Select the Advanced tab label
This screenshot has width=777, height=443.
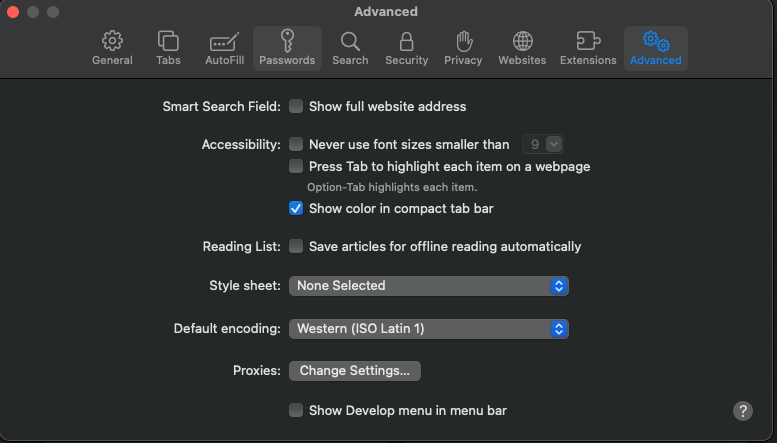[655, 60]
